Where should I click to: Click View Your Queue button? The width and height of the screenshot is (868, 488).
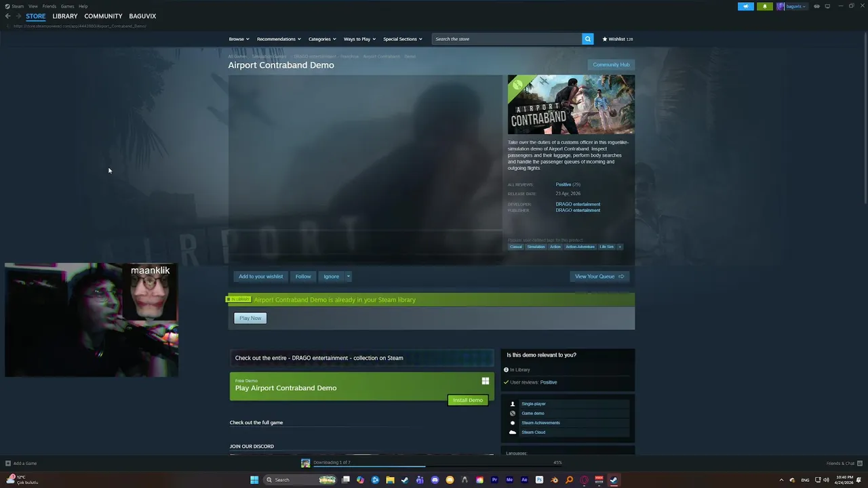pos(599,277)
